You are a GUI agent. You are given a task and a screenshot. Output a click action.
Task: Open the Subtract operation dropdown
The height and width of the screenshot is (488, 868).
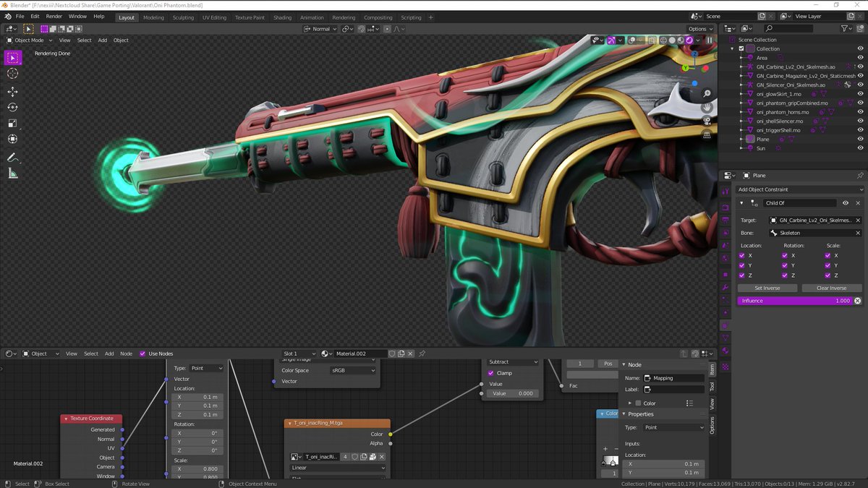(x=513, y=361)
